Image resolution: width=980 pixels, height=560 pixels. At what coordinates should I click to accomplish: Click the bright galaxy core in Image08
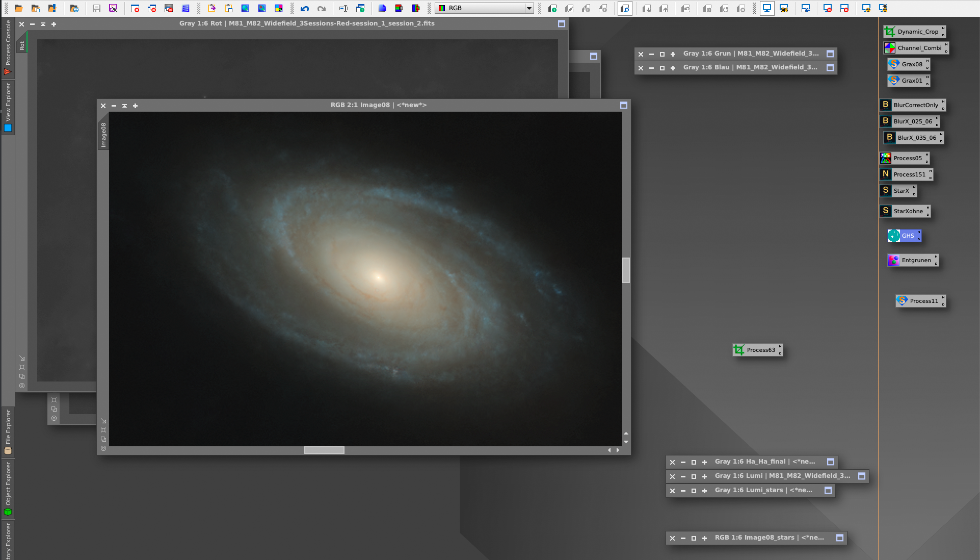pos(378,277)
